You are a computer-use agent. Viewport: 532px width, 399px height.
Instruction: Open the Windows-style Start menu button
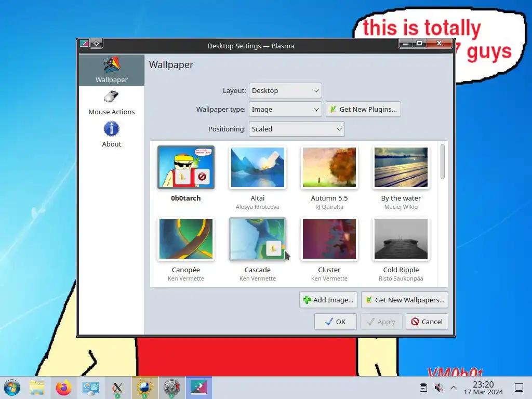tap(12, 388)
